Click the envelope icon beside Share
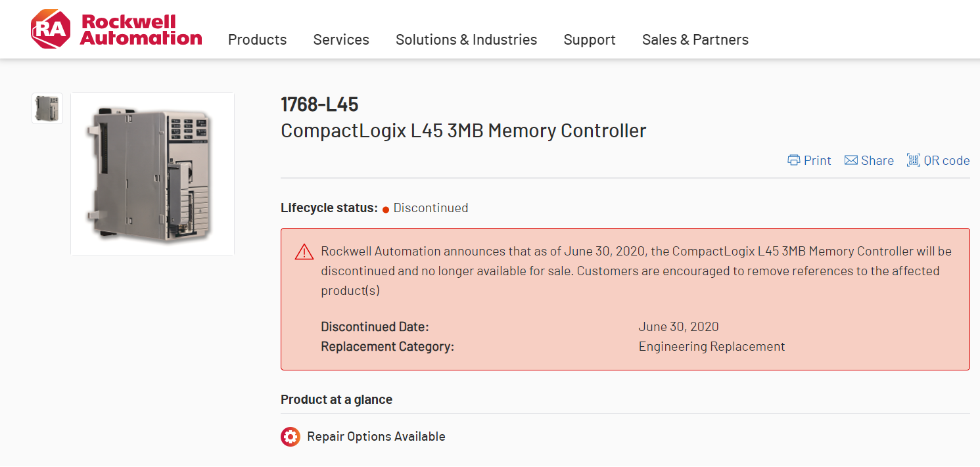This screenshot has height=467, width=980. coord(851,160)
